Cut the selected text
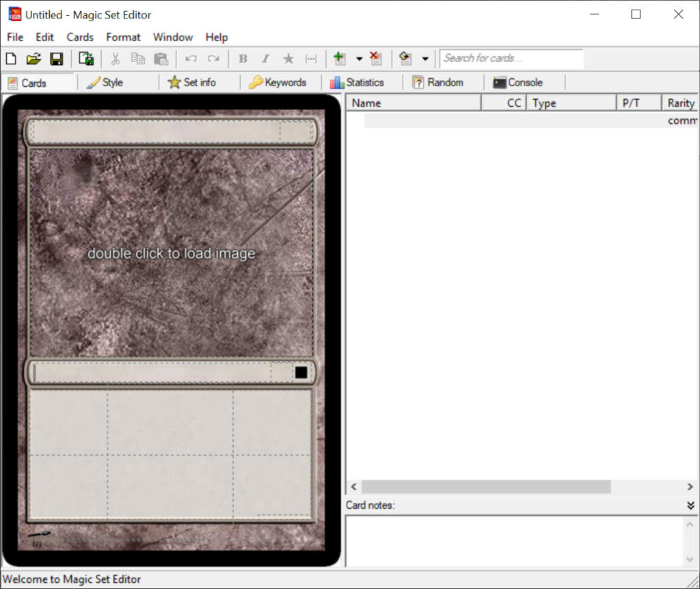This screenshot has width=700, height=589. tap(116, 59)
